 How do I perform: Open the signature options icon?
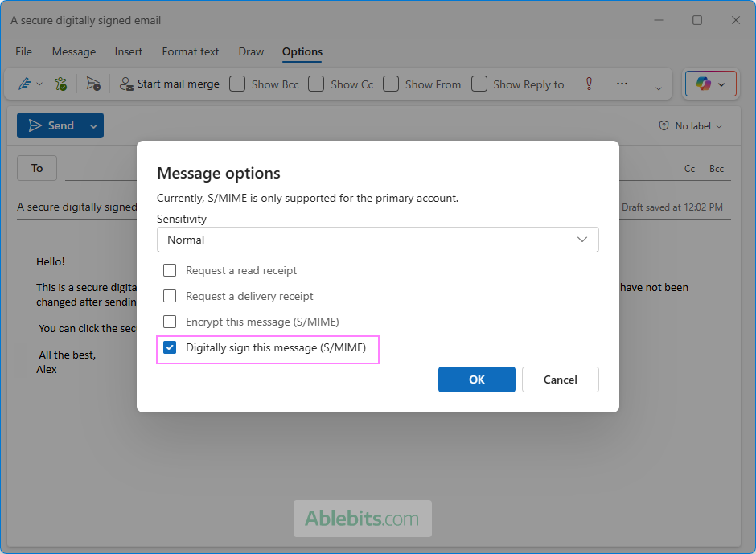[x=24, y=84]
